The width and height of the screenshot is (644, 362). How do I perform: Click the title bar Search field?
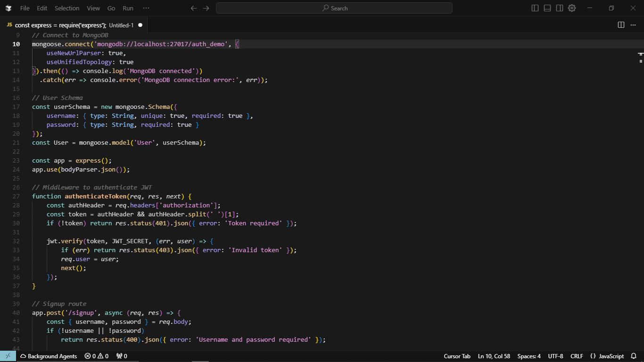334,8
